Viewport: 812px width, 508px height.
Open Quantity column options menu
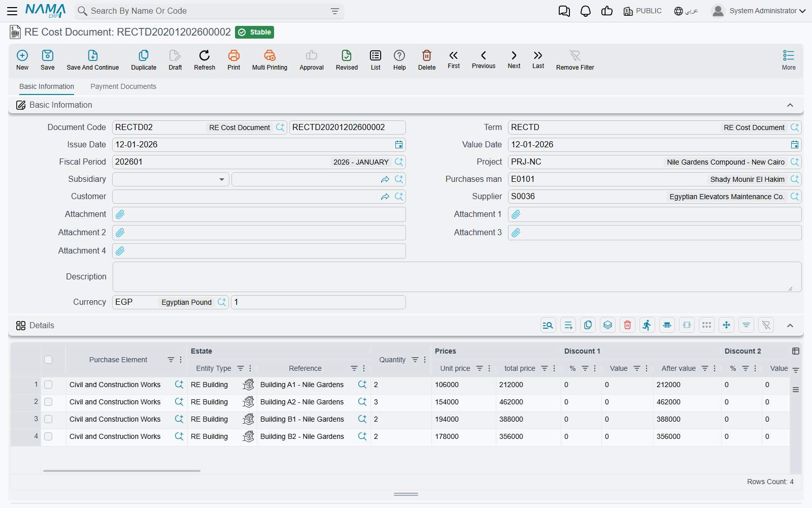click(425, 360)
